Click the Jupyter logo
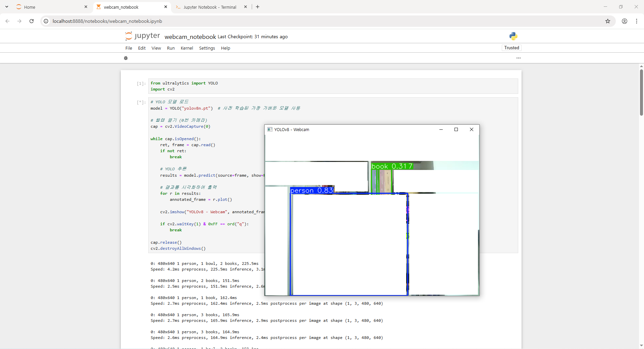This screenshot has width=644, height=349. point(142,36)
